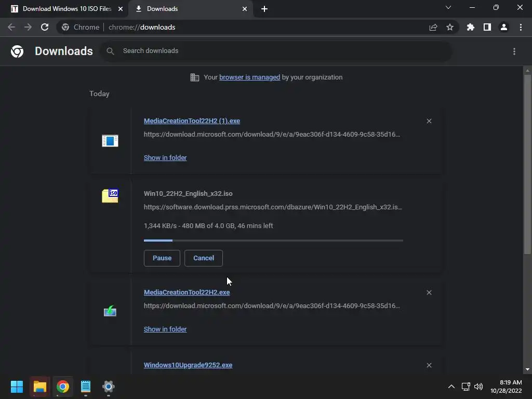Show MediaCreationTool22H2.exe in folder
The height and width of the screenshot is (399, 532).
(x=165, y=329)
